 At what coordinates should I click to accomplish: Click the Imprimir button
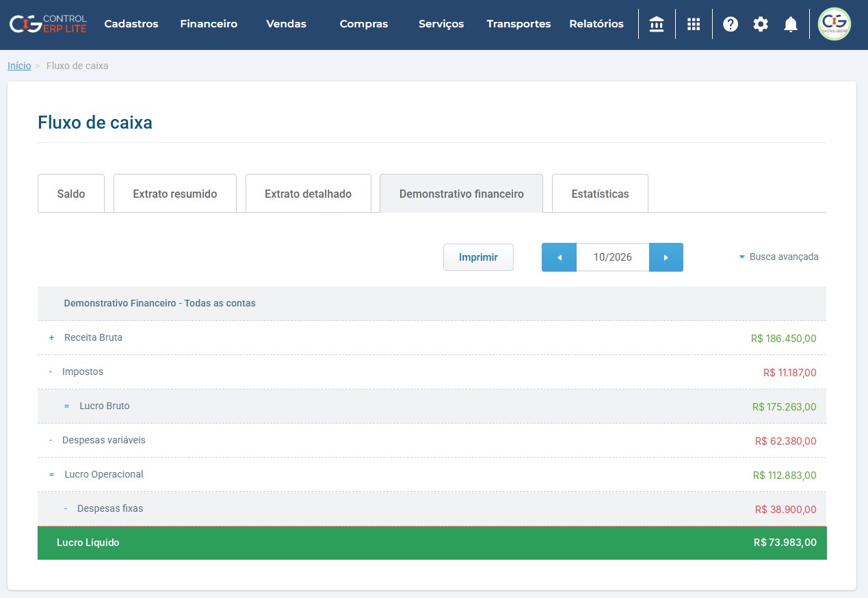(x=478, y=257)
